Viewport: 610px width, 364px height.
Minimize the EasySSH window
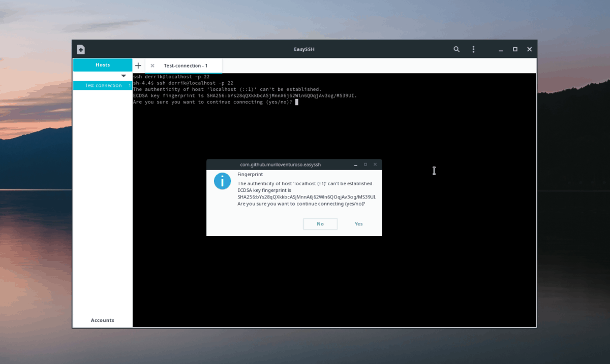pos(501,49)
